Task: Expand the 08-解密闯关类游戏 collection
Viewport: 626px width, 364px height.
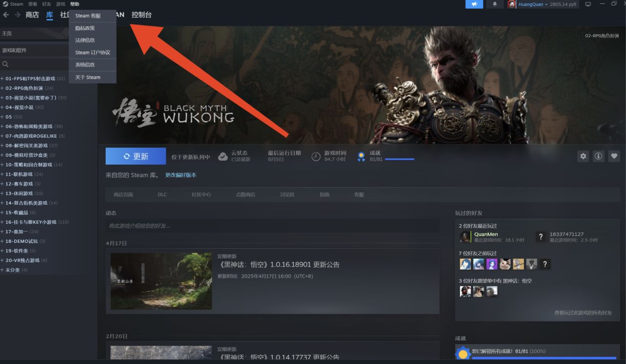Action: tap(2, 146)
